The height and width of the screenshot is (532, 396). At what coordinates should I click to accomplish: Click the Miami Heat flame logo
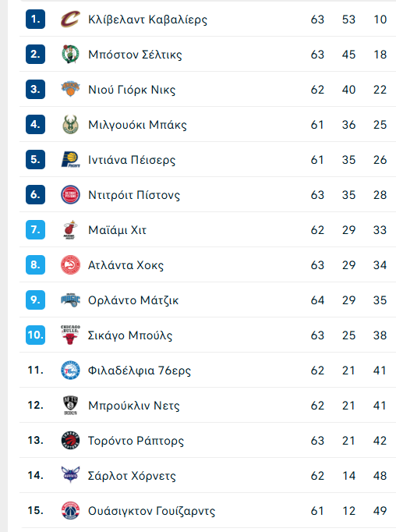(70, 229)
